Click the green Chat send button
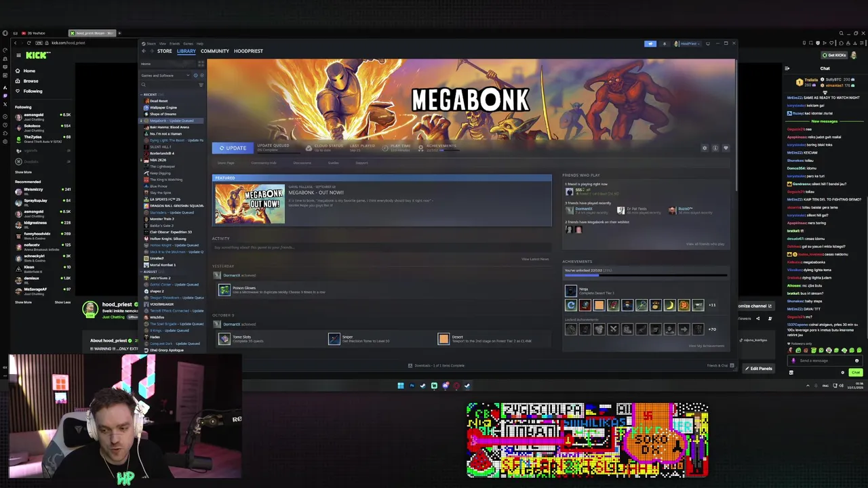The width and height of the screenshot is (868, 488). point(856,372)
